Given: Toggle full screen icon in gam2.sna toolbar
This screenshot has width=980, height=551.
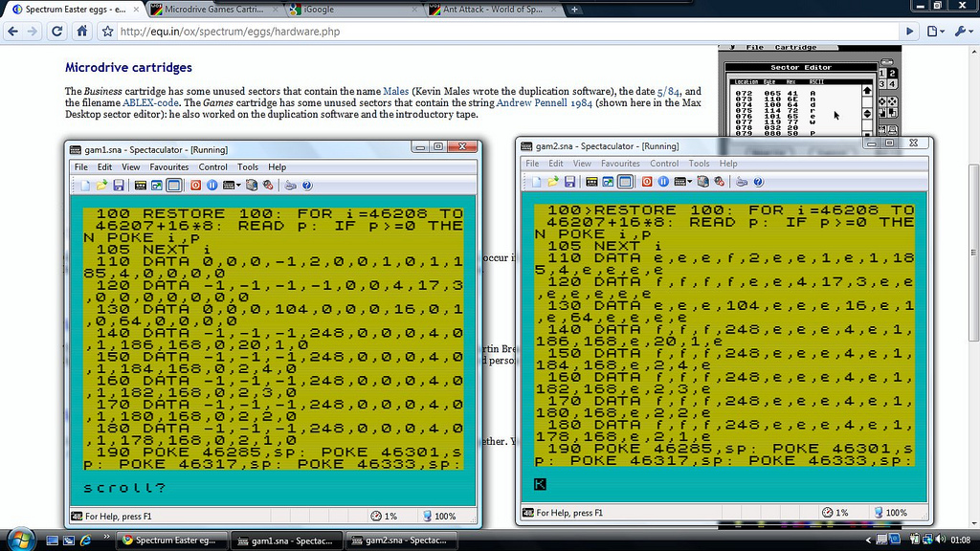Looking at the screenshot, I should (625, 182).
